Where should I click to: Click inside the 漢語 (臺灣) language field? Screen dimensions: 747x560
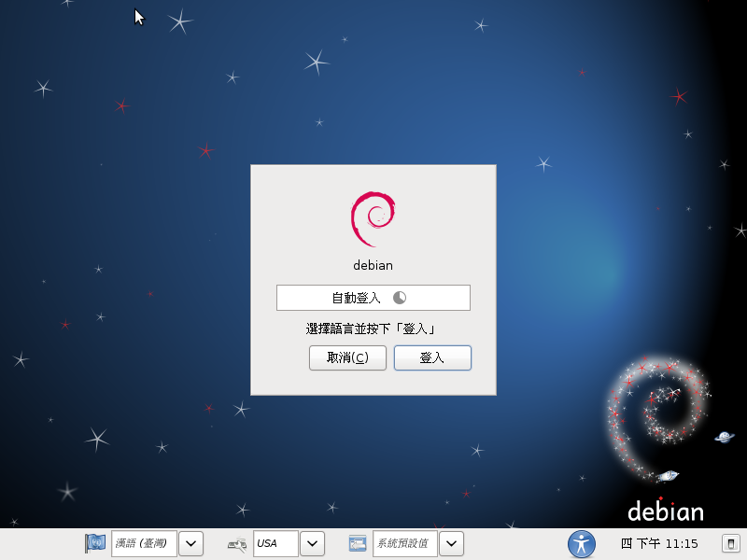coord(145,543)
